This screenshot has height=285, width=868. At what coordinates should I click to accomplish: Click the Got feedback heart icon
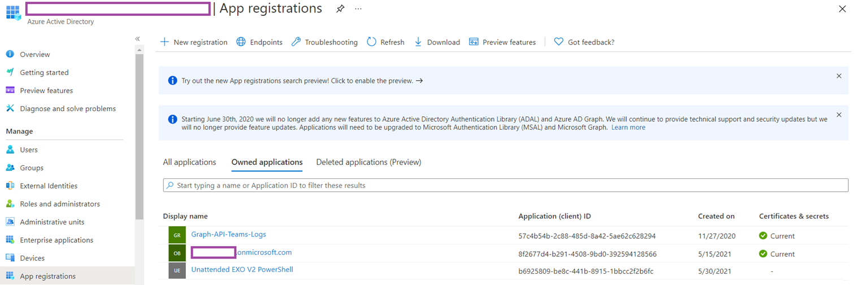coord(558,42)
